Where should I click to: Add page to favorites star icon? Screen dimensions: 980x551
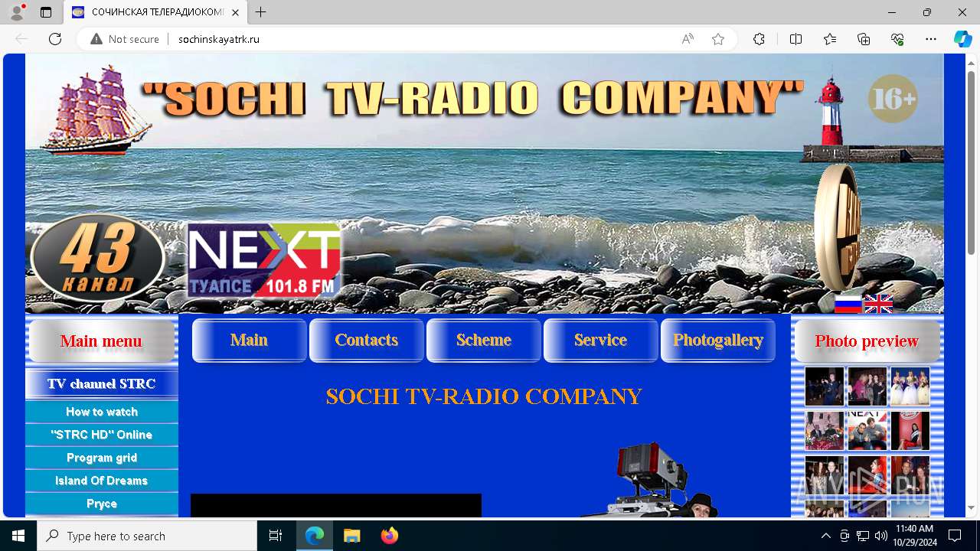pyautogui.click(x=718, y=39)
